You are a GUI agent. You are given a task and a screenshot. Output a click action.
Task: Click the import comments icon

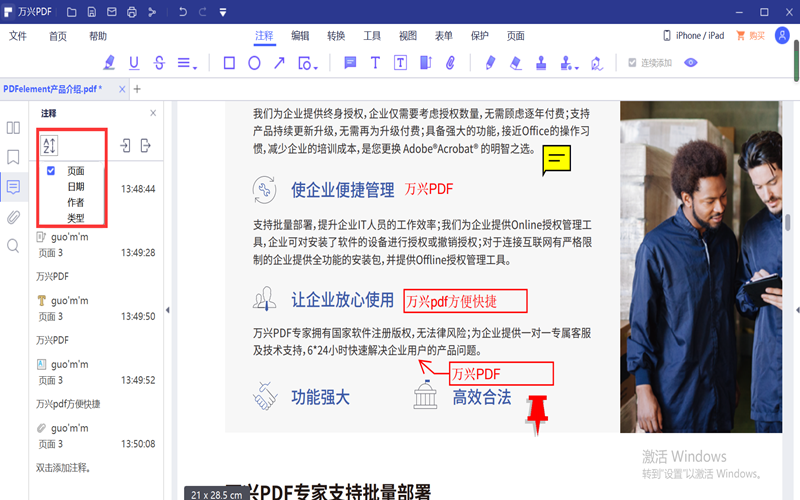click(x=126, y=146)
